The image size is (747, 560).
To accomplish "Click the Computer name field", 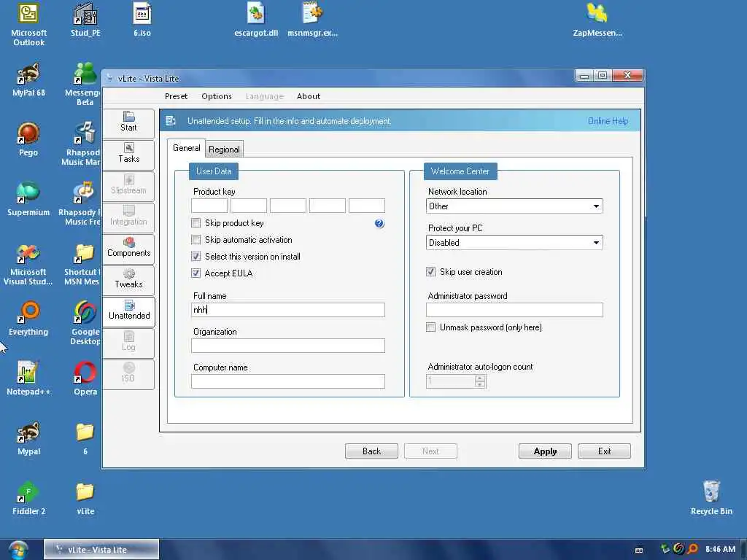I will (287, 381).
